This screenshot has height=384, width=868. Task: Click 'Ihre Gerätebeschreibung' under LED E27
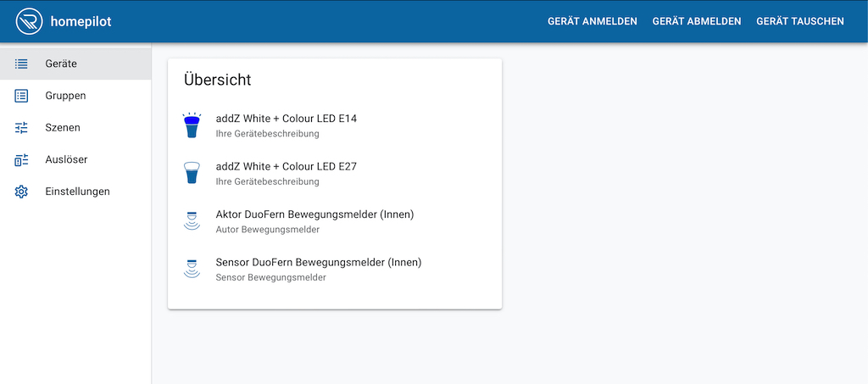[267, 181]
